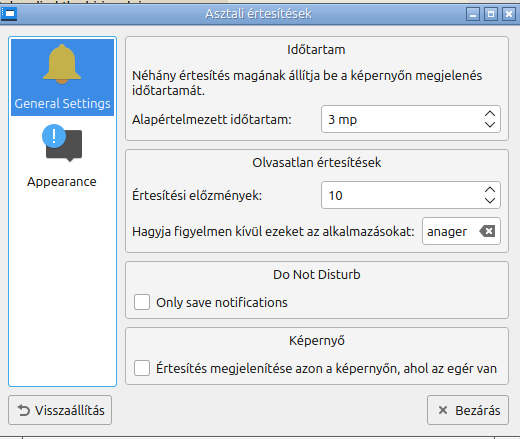520x439 pixels.
Task: Switch to the General Settings tab label
Action: [62, 104]
